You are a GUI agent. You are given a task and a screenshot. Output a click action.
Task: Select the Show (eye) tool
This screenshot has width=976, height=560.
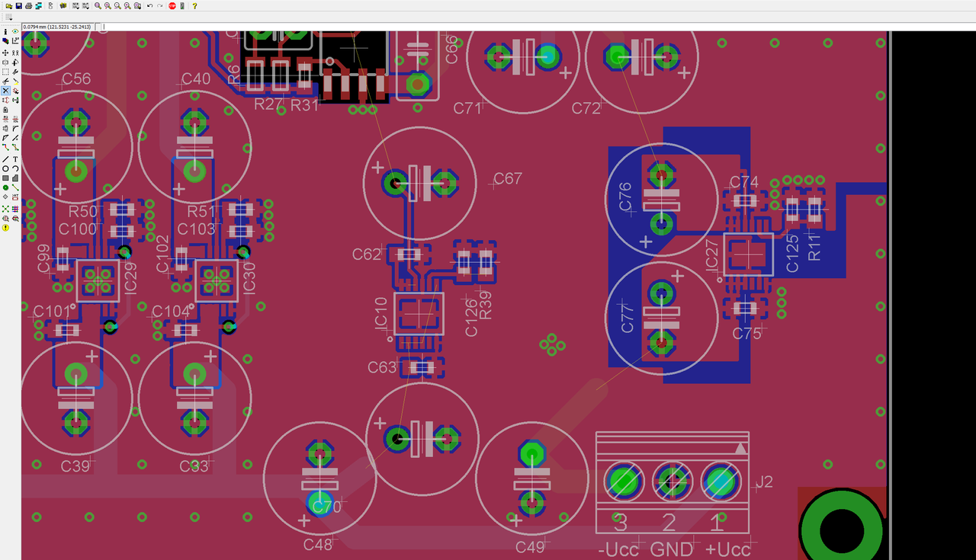(15, 31)
